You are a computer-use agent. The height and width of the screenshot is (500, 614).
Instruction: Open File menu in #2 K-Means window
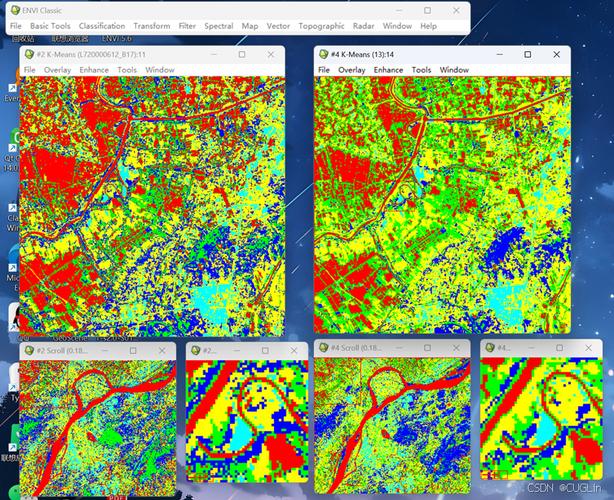pyautogui.click(x=29, y=70)
